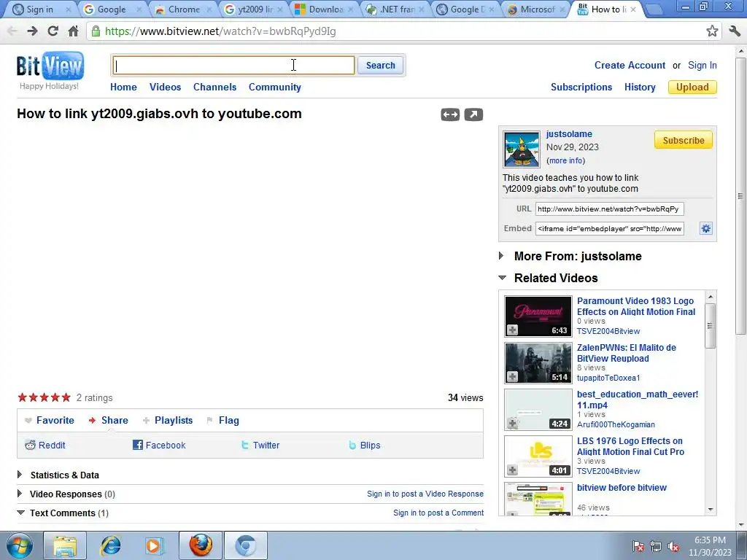The width and height of the screenshot is (747, 560).
Task: Open browser home page icon
Action: pos(74,31)
